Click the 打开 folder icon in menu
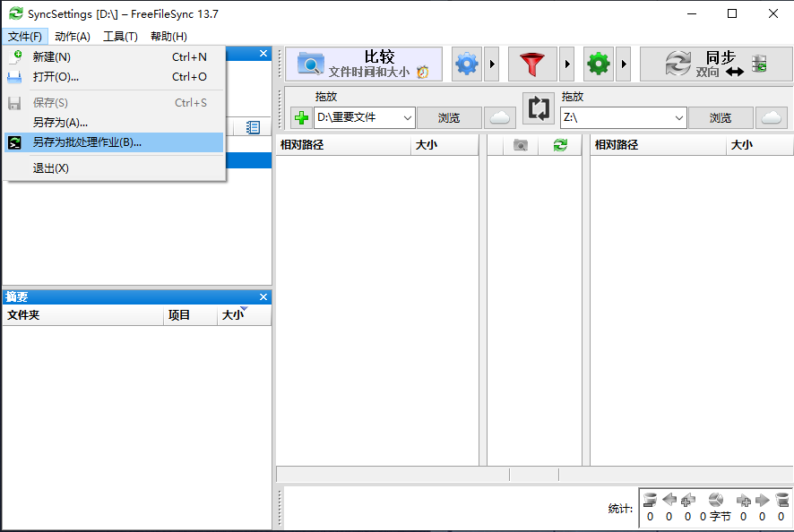Image resolution: width=794 pixels, height=532 pixels. click(x=14, y=77)
